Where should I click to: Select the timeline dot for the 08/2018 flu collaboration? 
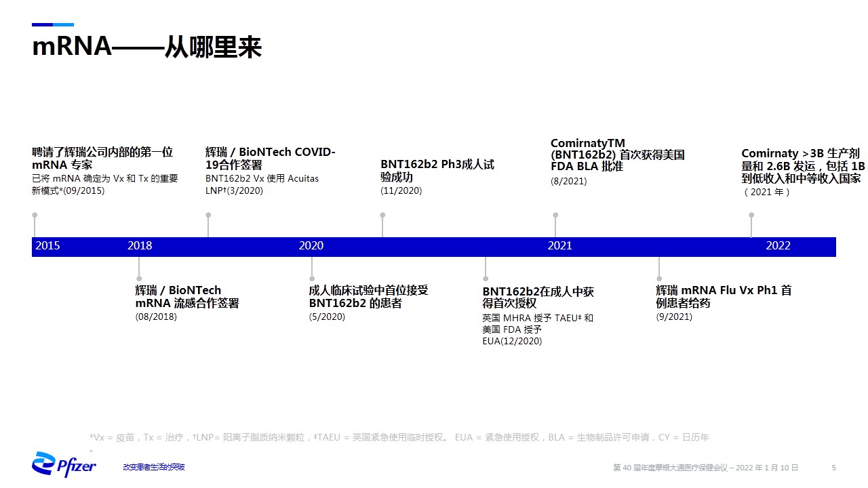pyautogui.click(x=139, y=279)
